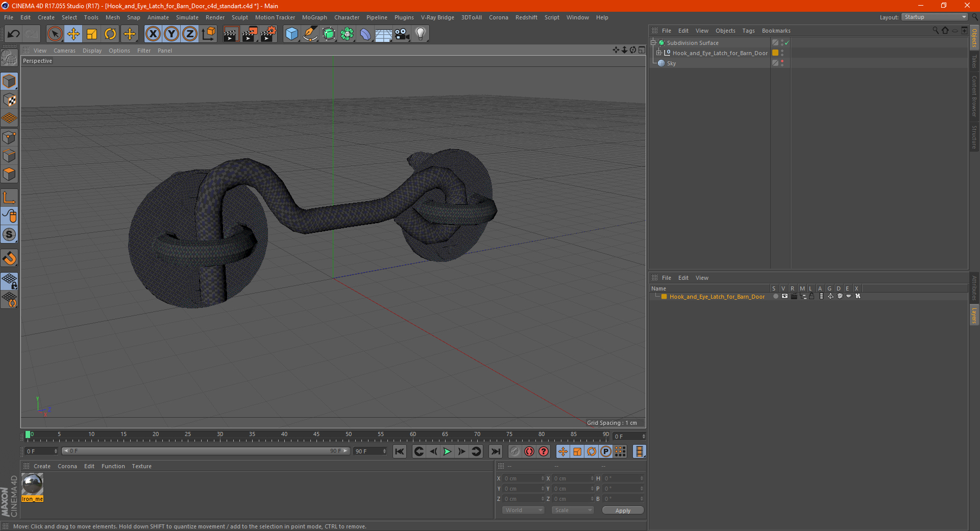The image size is (980, 531).
Task: Toggle coordinate system icon
Action: (x=208, y=34)
